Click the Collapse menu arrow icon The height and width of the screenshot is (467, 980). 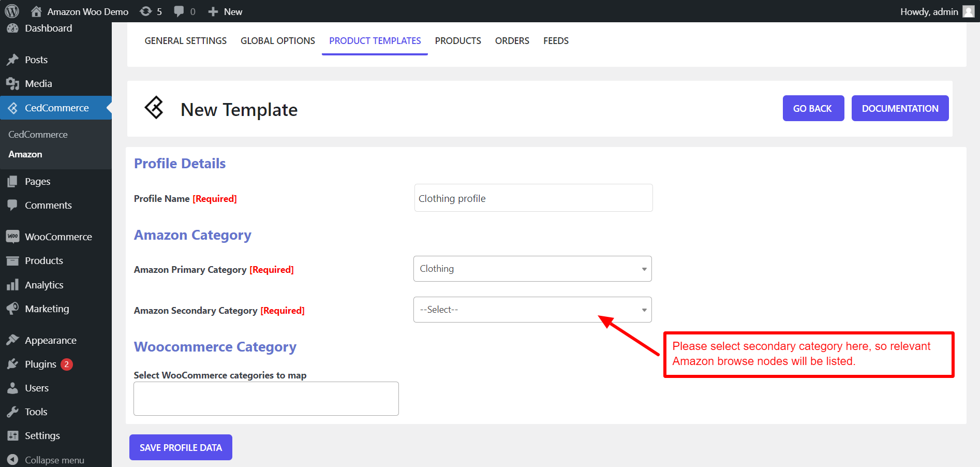[x=12, y=460]
